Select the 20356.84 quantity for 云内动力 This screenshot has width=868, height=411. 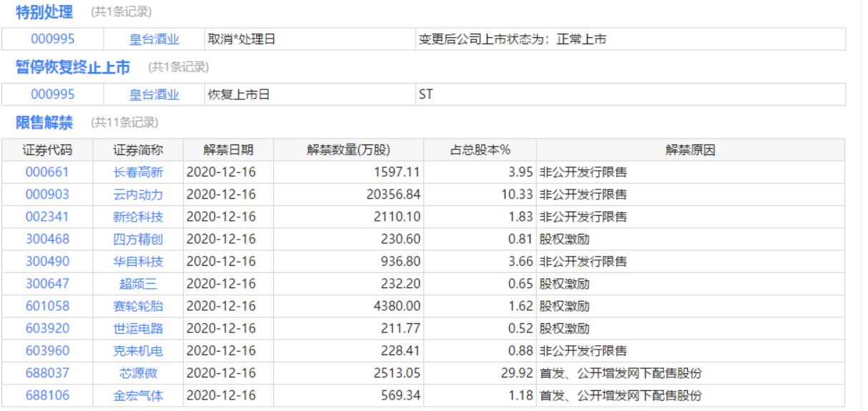click(x=394, y=194)
